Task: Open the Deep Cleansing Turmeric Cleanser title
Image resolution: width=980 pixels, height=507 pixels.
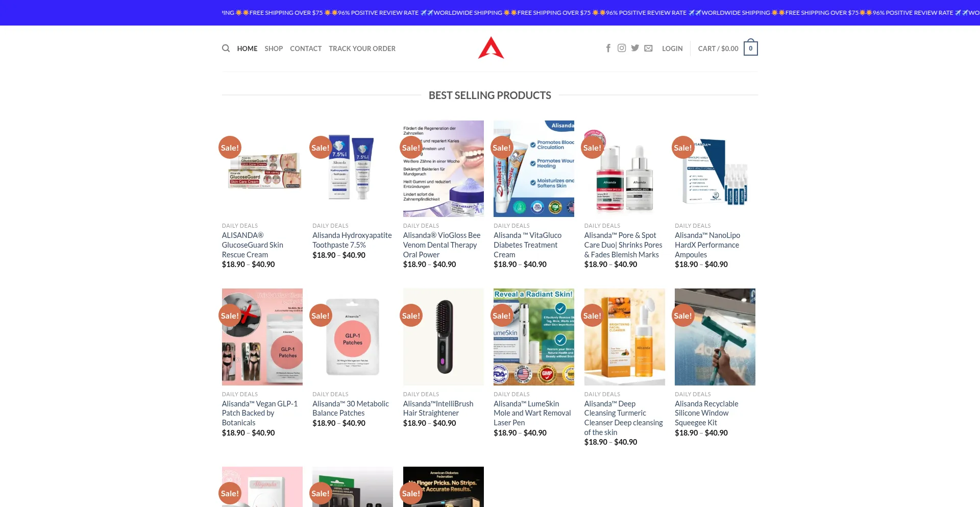Action: 623,418
